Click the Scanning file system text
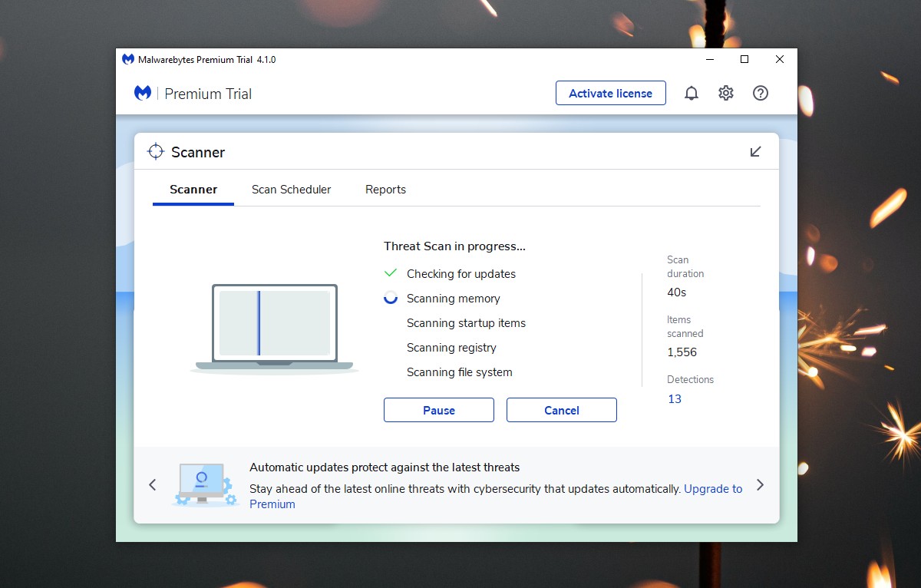The width and height of the screenshot is (921, 588). pos(459,372)
